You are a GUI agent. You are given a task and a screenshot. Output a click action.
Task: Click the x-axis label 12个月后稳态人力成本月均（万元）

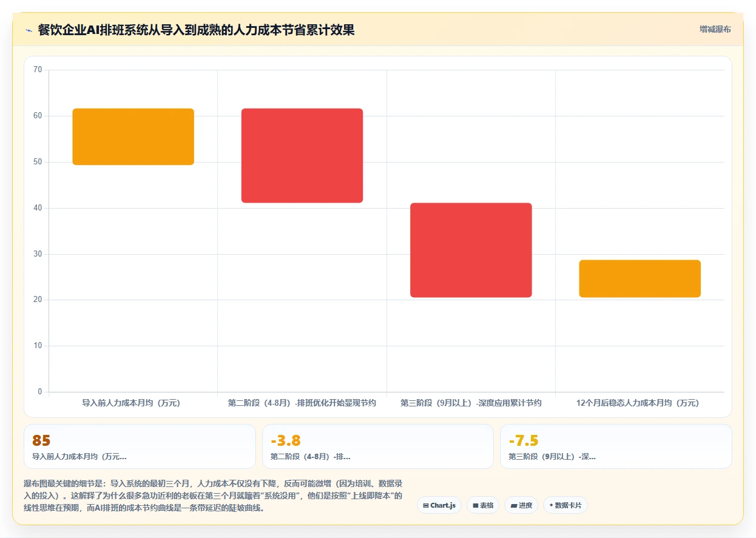pyautogui.click(x=638, y=403)
